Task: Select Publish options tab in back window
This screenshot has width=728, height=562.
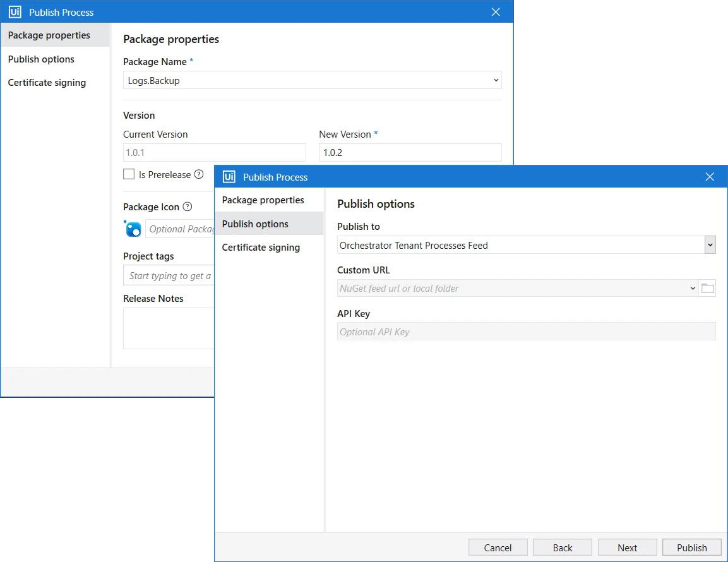Action: [56, 59]
